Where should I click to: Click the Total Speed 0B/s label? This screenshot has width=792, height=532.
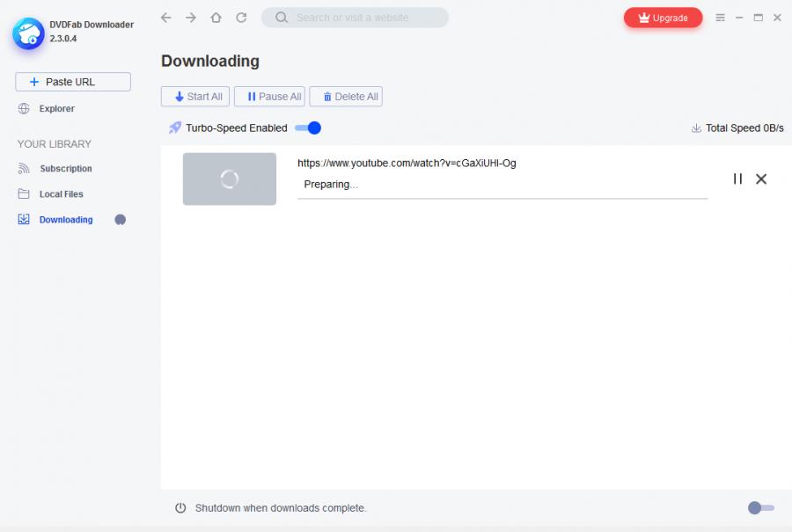point(744,128)
